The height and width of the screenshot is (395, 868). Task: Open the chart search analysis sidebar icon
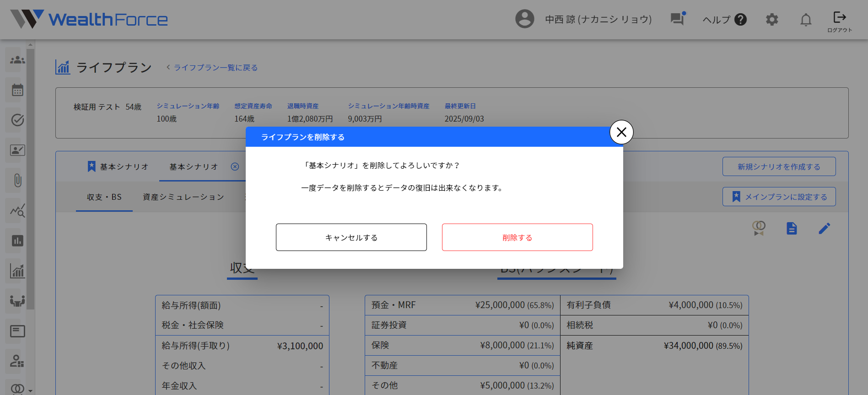pyautogui.click(x=17, y=211)
